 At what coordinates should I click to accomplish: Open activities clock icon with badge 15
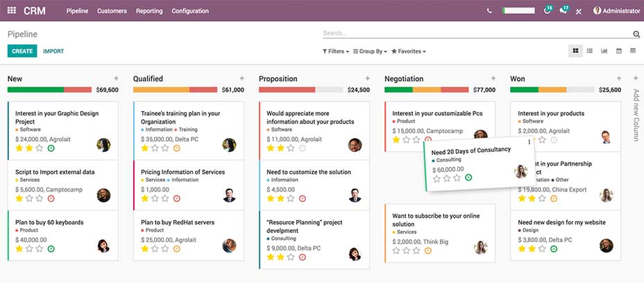coord(548,10)
